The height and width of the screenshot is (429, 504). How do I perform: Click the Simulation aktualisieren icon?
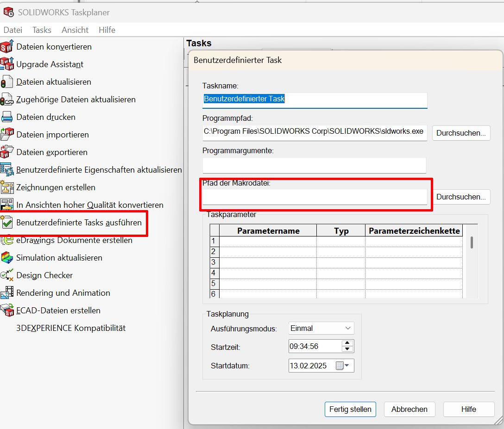7,258
